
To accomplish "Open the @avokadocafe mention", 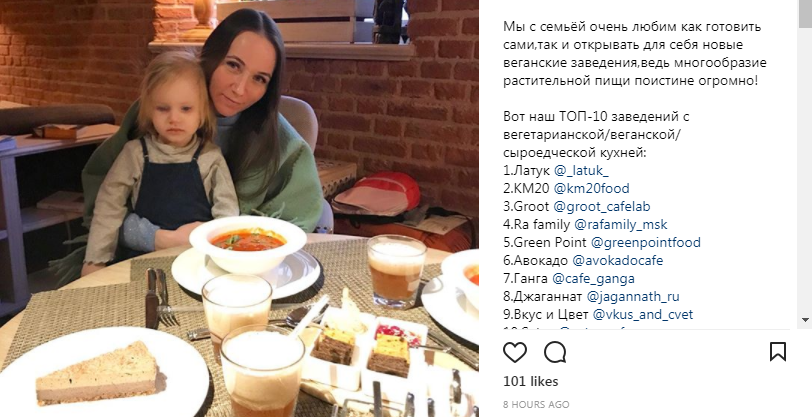I will (x=618, y=260).
